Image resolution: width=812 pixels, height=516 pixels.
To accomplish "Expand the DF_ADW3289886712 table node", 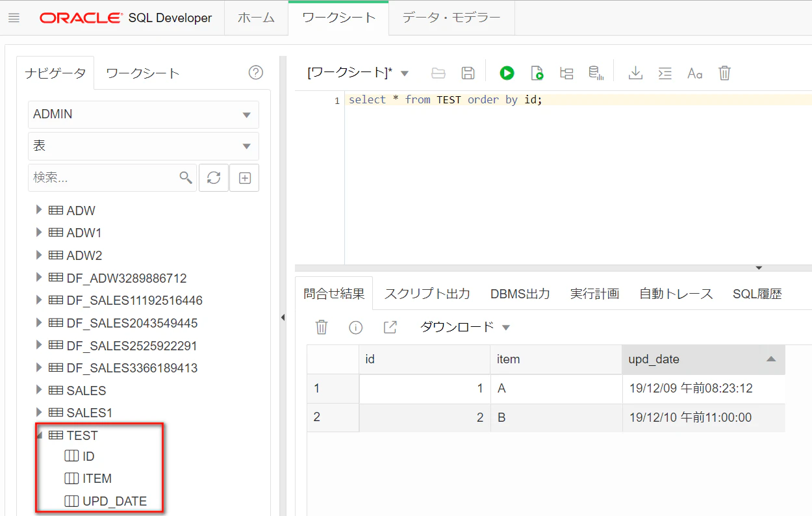I will [39, 277].
